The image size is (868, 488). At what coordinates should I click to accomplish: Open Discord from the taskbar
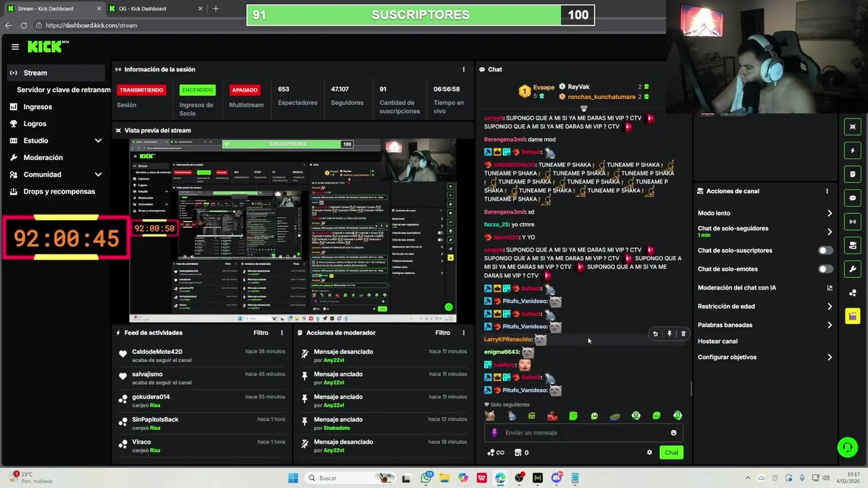coord(557,478)
